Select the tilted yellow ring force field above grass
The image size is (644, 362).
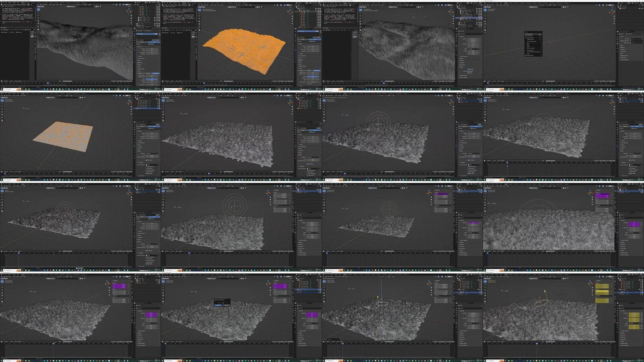coord(542,302)
